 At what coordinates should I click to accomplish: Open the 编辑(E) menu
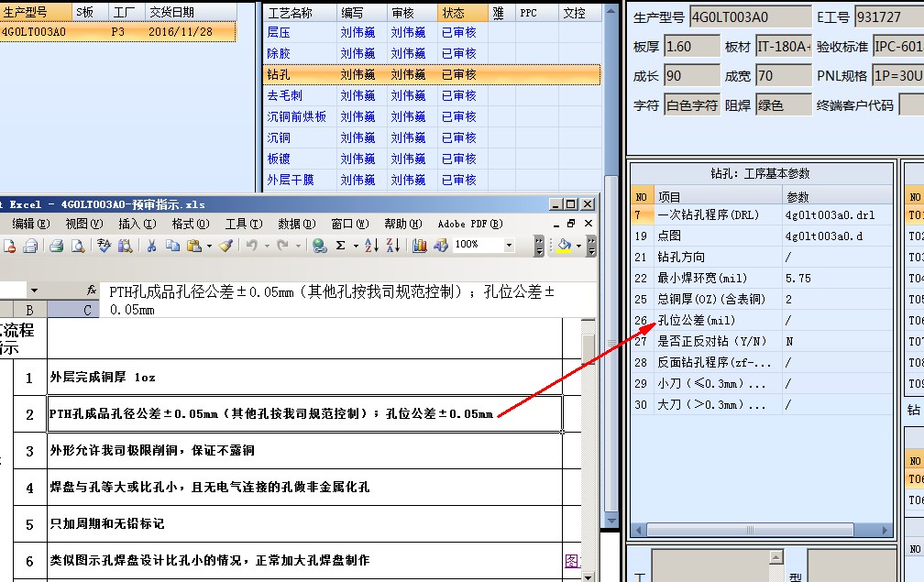click(x=30, y=224)
